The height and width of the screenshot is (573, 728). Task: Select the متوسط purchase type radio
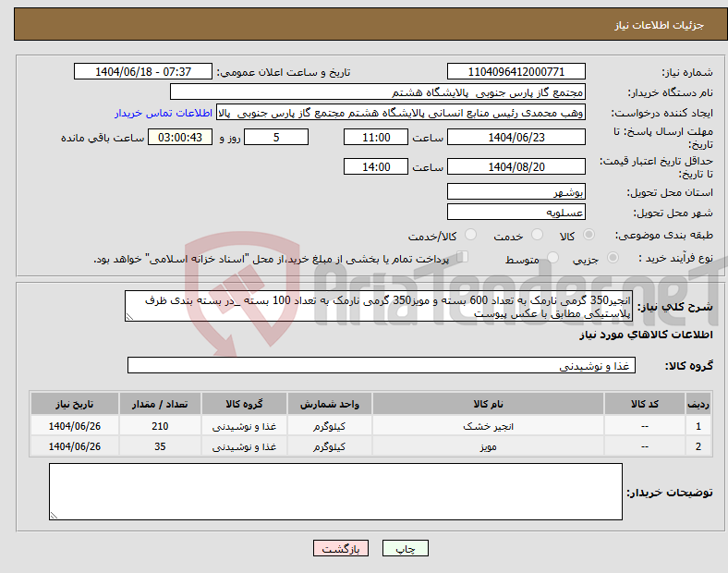coord(554,260)
